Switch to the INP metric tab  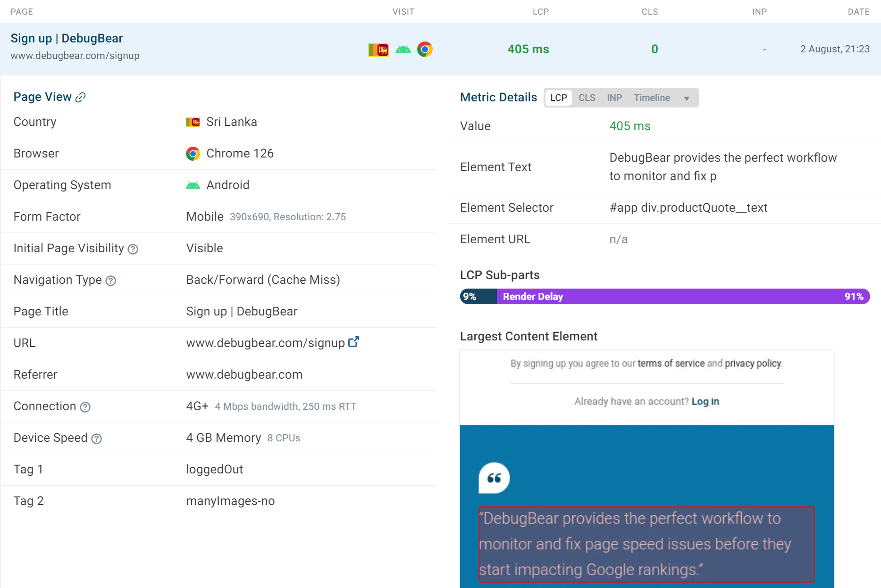614,98
